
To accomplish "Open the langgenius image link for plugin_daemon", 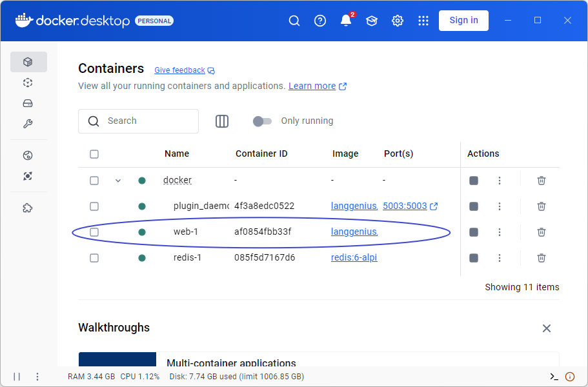I will (x=354, y=206).
